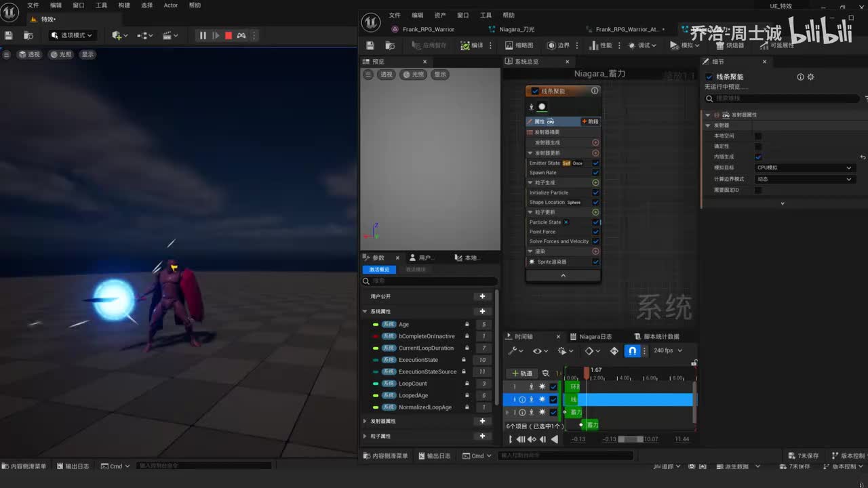This screenshot has width=868, height=488.
Task: Click the Niagara editor browse-to-asset icon
Action: (x=390, y=45)
